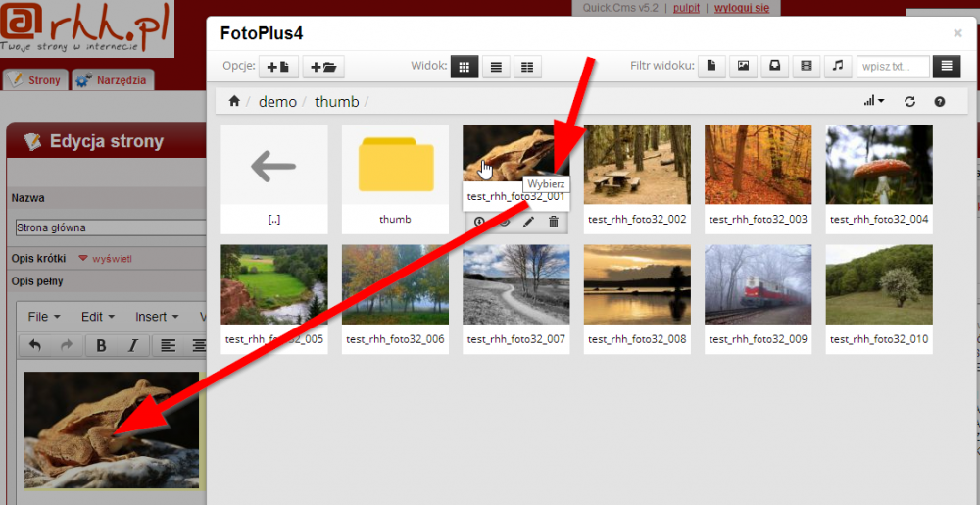
Task: Filter view by image files
Action: coord(743,67)
